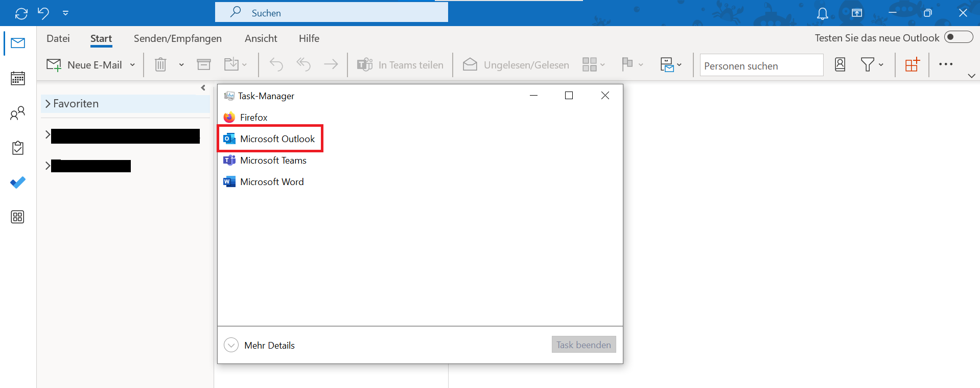The width and height of the screenshot is (980, 388).
Task: Collapse the folder pane arrow
Action: pyautogui.click(x=203, y=88)
